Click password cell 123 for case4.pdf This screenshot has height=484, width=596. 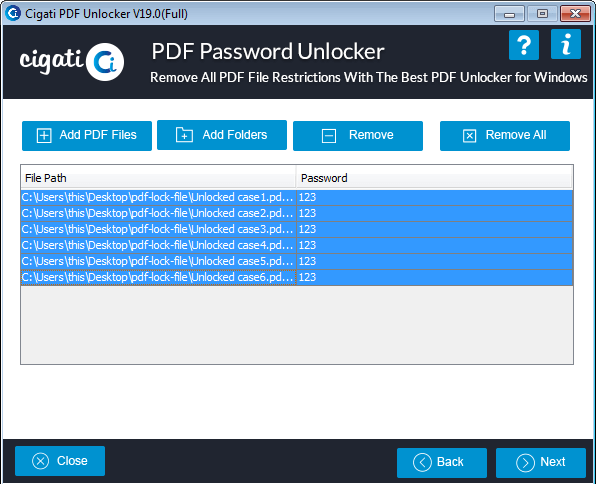point(434,245)
